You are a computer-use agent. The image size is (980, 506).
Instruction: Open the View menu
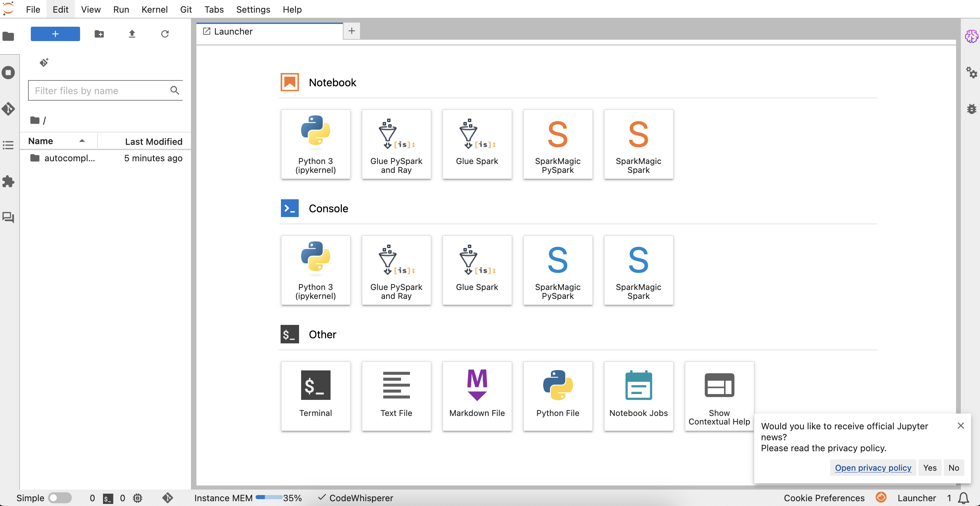click(91, 10)
